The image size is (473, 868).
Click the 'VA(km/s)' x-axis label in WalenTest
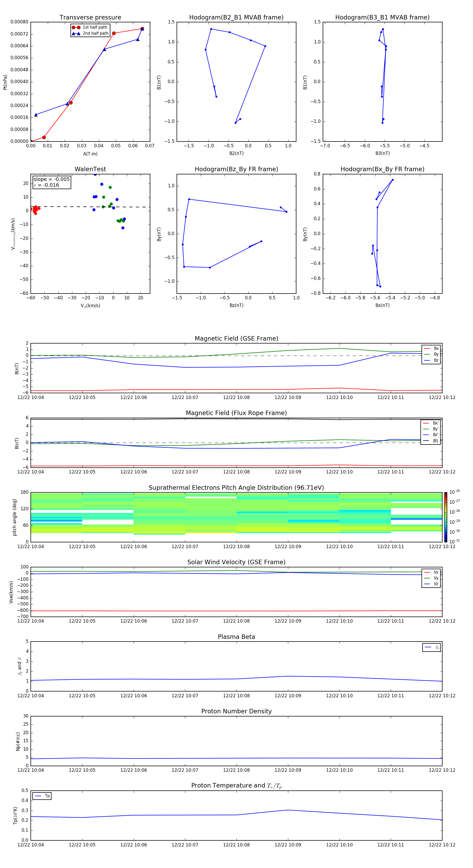tap(90, 306)
